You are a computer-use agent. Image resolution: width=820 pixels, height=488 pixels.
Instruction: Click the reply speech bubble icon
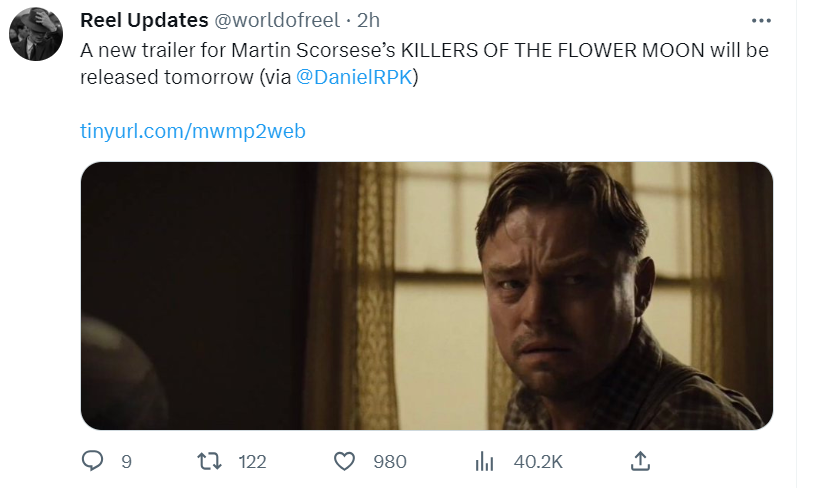click(x=93, y=461)
